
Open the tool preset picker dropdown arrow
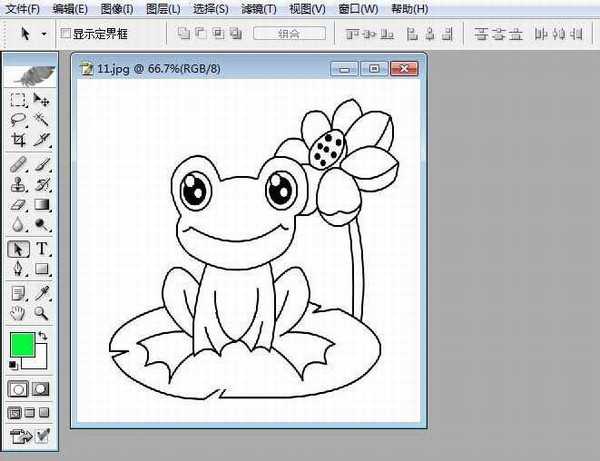pos(44,33)
